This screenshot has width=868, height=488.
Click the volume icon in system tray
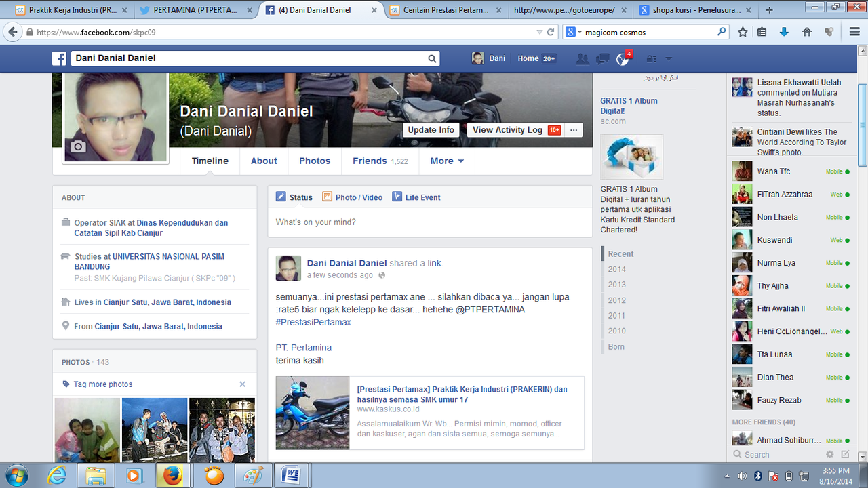743,475
